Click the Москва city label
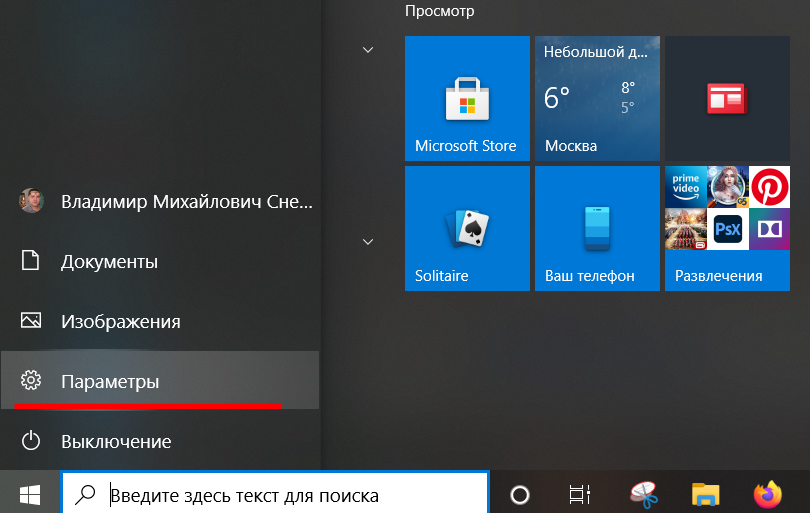810x513 pixels. [571, 146]
